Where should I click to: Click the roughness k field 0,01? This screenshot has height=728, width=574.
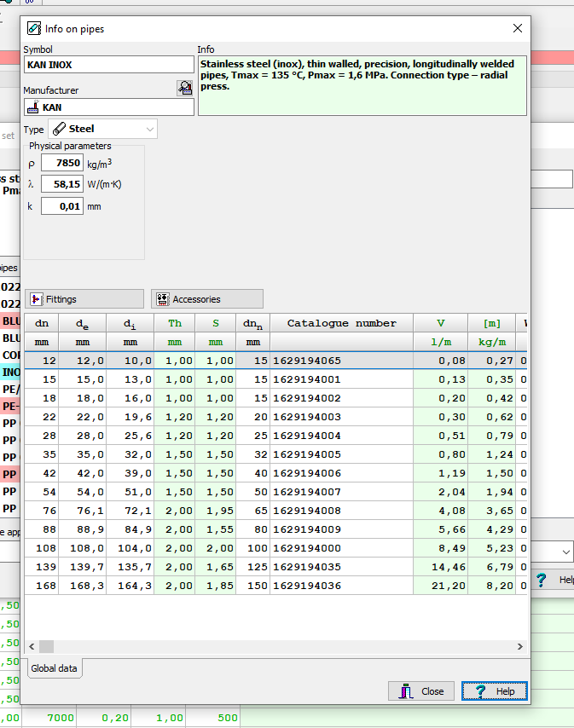click(x=62, y=206)
